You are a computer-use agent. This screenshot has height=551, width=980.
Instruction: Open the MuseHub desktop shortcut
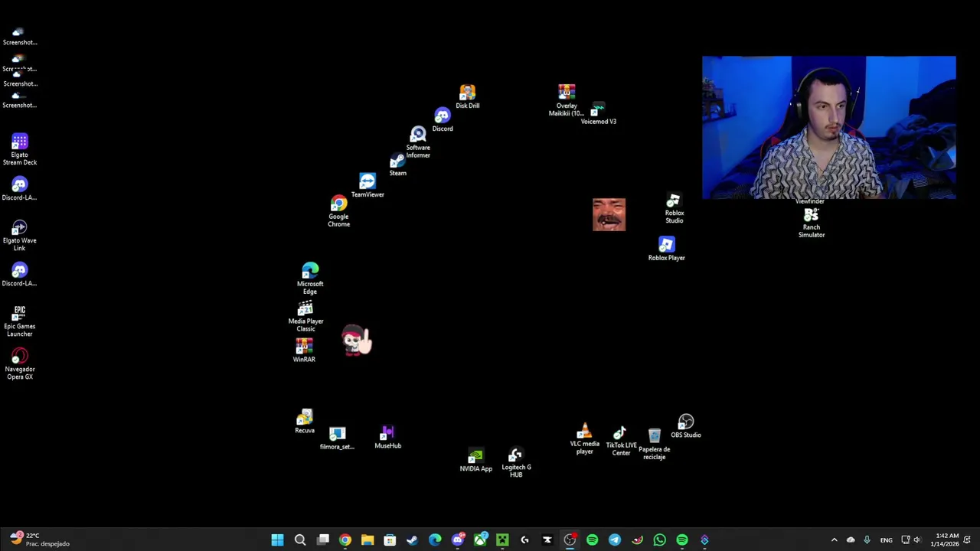(x=387, y=438)
